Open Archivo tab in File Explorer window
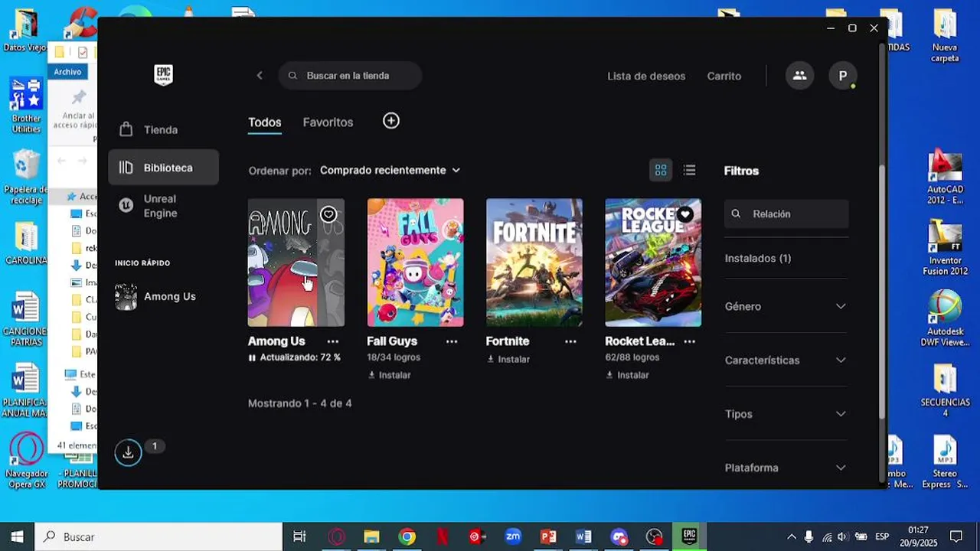The image size is (980, 551). (67, 71)
